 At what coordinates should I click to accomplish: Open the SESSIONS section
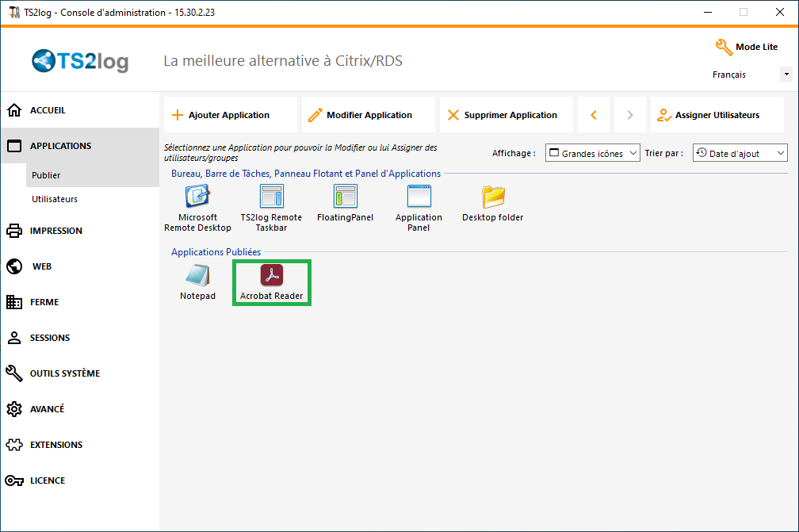[x=80, y=338]
